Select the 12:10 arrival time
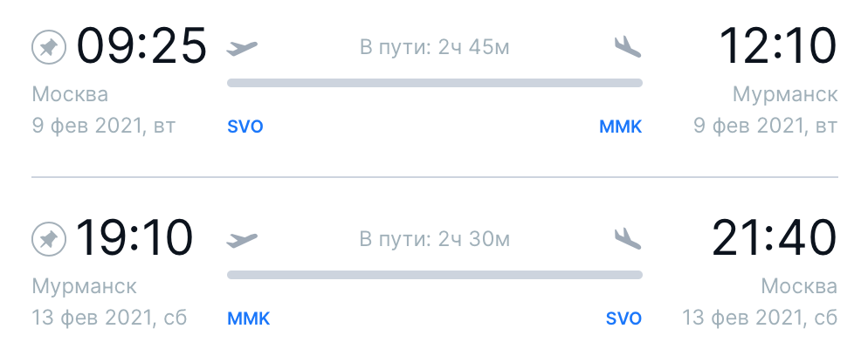Screen dimensions: 868x363 click(x=778, y=46)
